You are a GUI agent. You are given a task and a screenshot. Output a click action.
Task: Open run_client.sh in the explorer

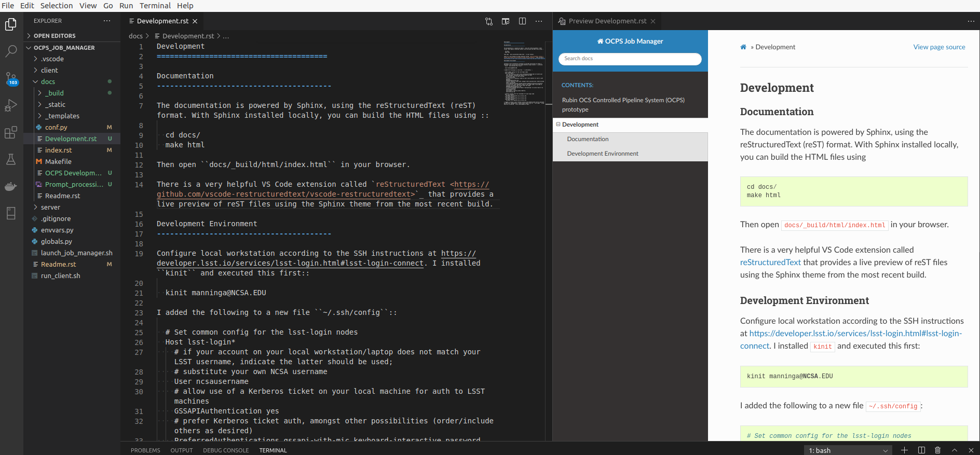tap(72, 275)
